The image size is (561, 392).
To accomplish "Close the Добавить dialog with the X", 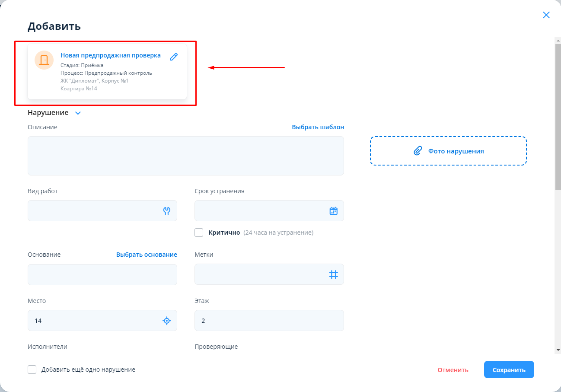I will [546, 15].
